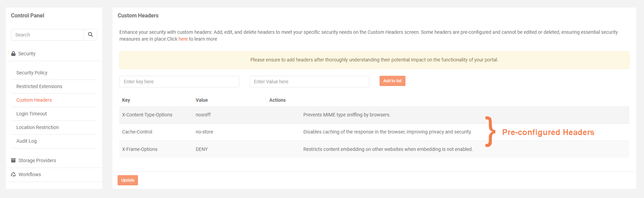Viewport: 644px width, 198px height.
Task: Click the Storage Providers archive icon
Action: (x=13, y=160)
